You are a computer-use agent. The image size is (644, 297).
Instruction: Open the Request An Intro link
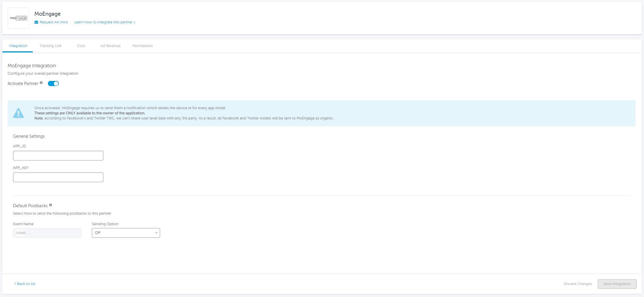(x=54, y=22)
